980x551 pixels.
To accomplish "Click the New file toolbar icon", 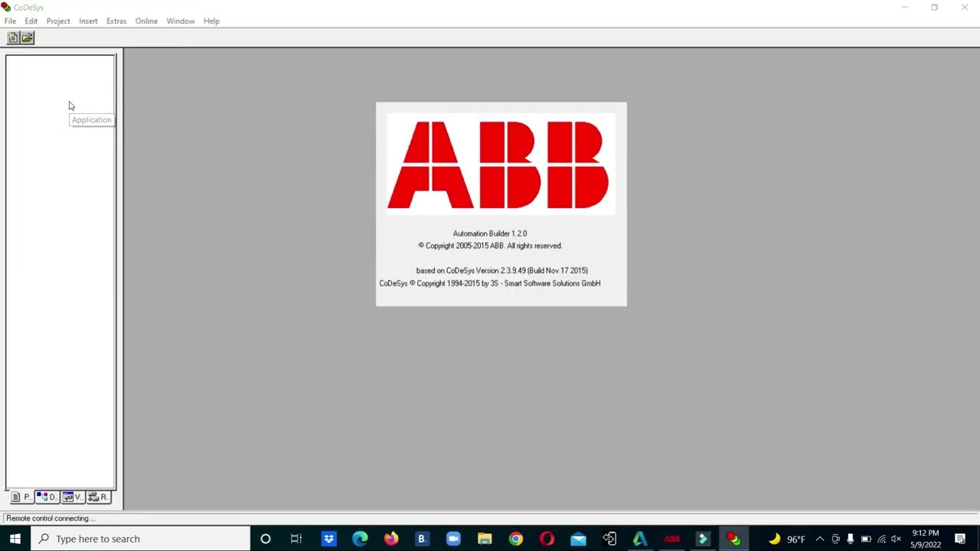I will 13,37.
